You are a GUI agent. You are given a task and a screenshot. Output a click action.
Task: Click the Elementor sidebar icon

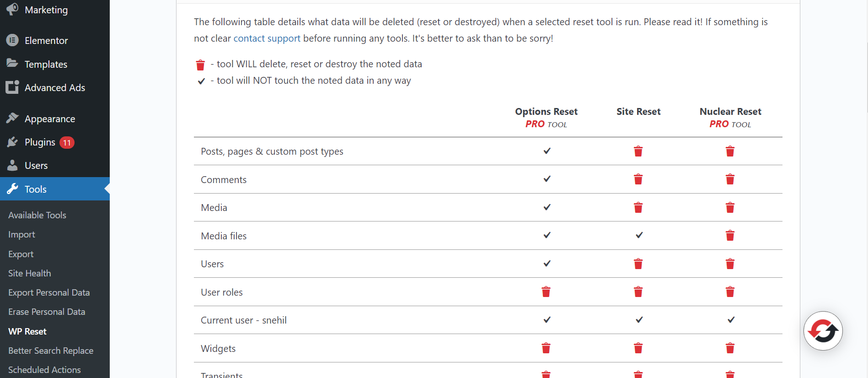pos(12,40)
